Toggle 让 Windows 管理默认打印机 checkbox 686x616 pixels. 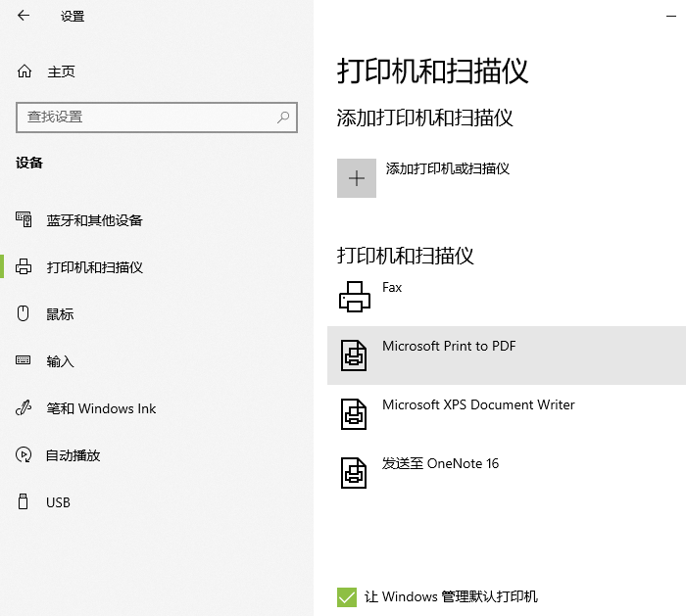pyautogui.click(x=347, y=597)
